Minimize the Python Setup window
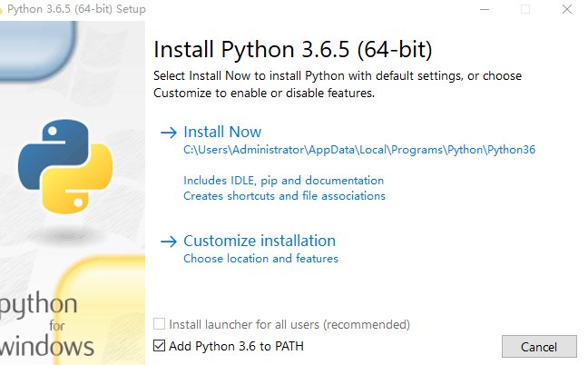Image resolution: width=588 pixels, height=365 pixels. (484, 9)
